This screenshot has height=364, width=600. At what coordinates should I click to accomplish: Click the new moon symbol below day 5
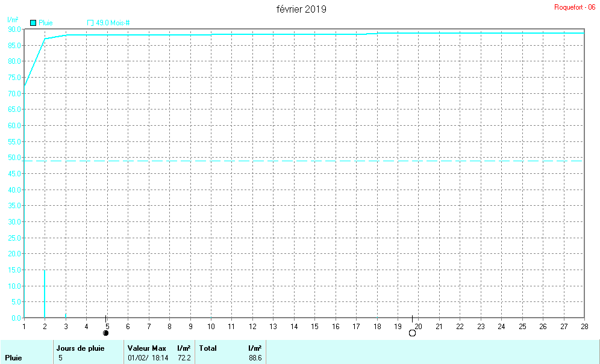tap(106, 333)
